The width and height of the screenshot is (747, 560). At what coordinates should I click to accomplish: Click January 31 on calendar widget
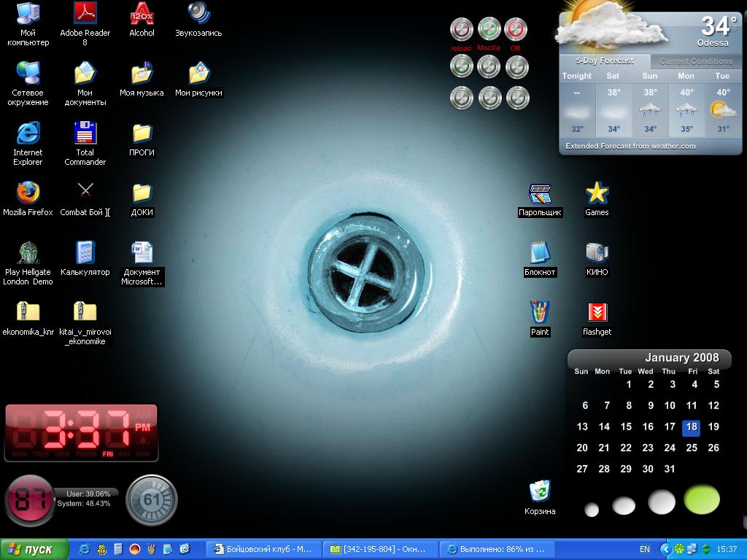pyautogui.click(x=670, y=469)
